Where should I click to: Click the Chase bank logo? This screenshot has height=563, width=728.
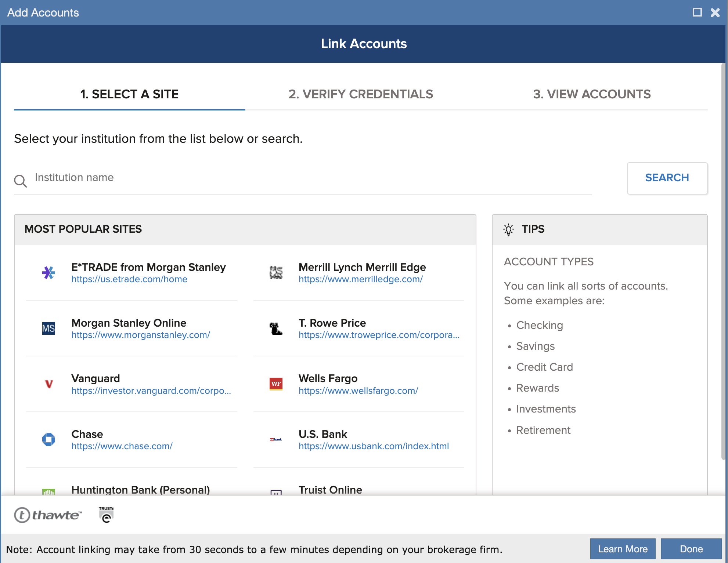(49, 440)
